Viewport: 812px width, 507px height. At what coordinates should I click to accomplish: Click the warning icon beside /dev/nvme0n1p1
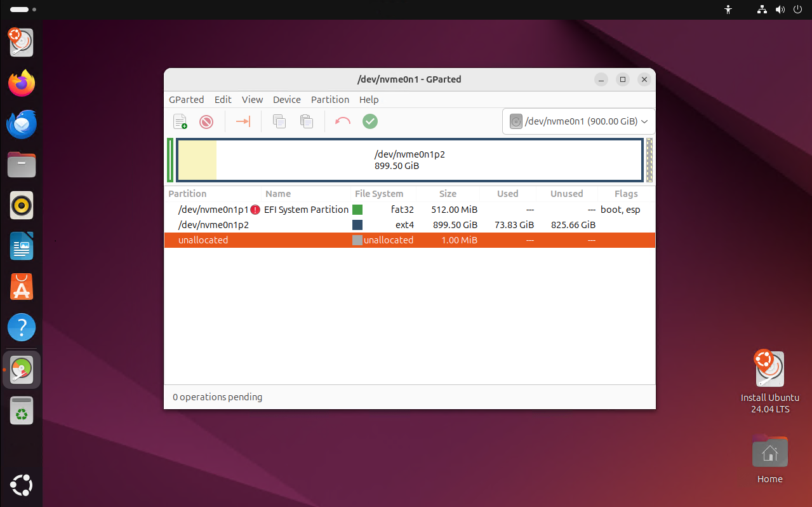(255, 209)
